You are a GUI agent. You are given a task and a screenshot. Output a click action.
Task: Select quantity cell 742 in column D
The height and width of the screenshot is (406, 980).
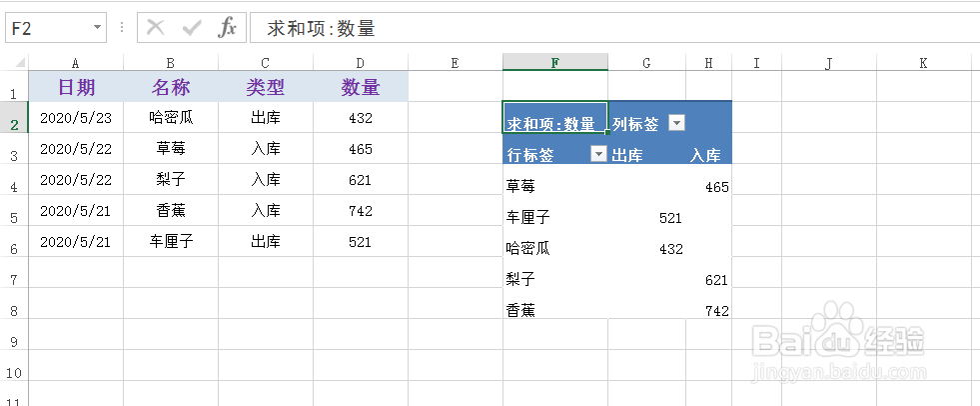click(361, 211)
